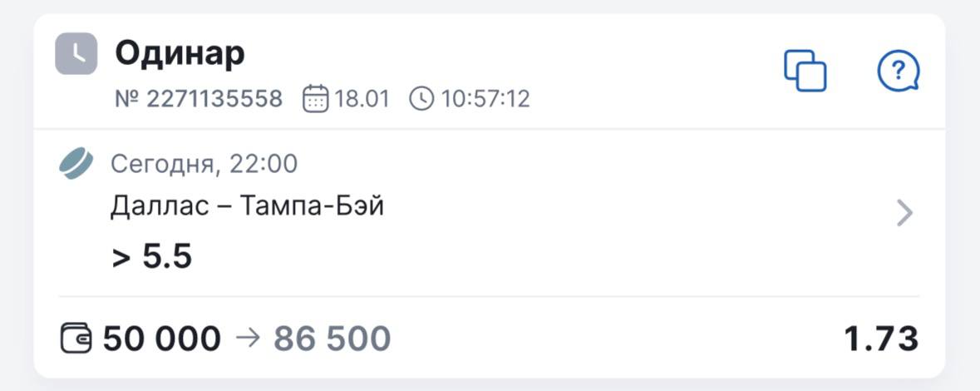The image size is (980, 391).
Task: Click the copy bet slip icon
Action: tap(805, 71)
